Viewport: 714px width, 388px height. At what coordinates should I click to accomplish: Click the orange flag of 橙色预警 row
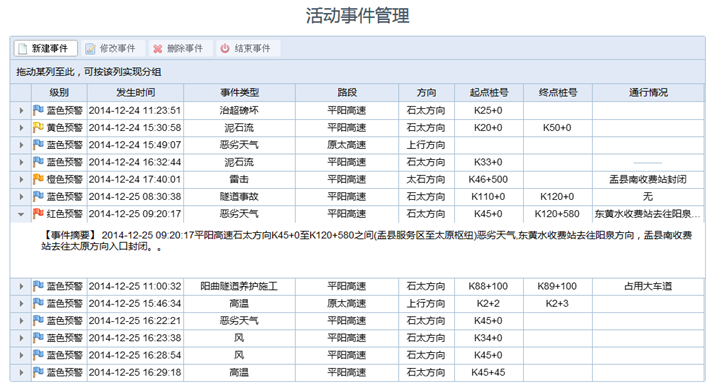click(x=38, y=179)
